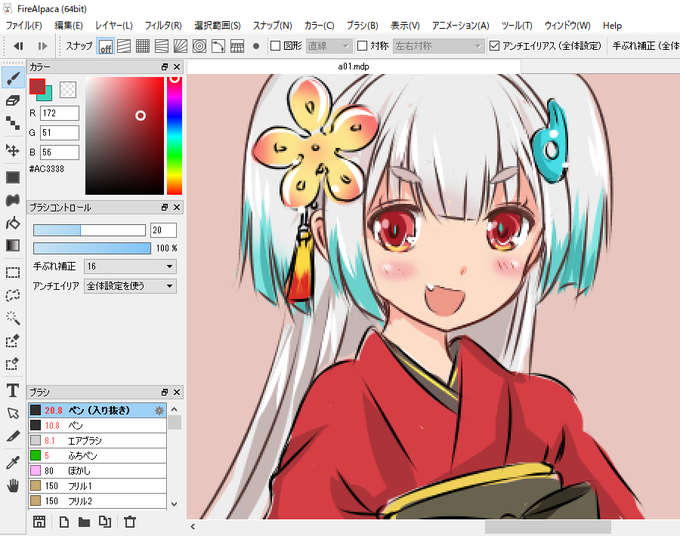Uncheck the アンチエイリアス global checkbox
The width and height of the screenshot is (680, 536).
pos(494,46)
